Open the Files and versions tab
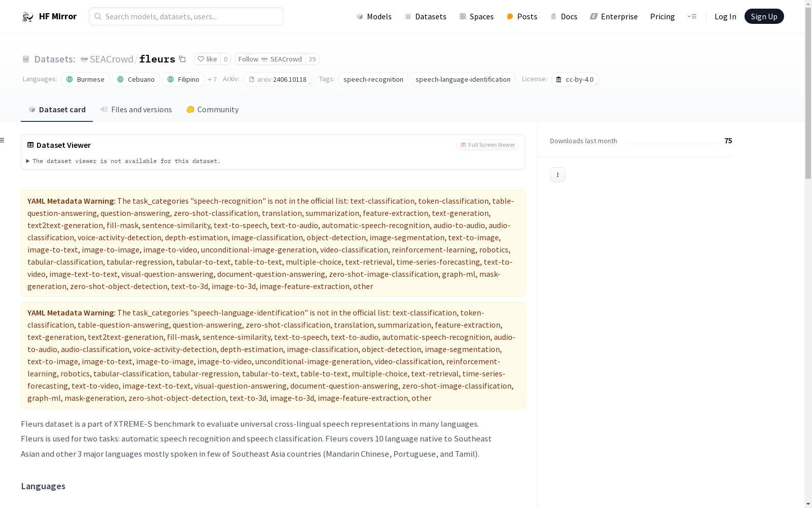This screenshot has width=812, height=508. [136, 110]
